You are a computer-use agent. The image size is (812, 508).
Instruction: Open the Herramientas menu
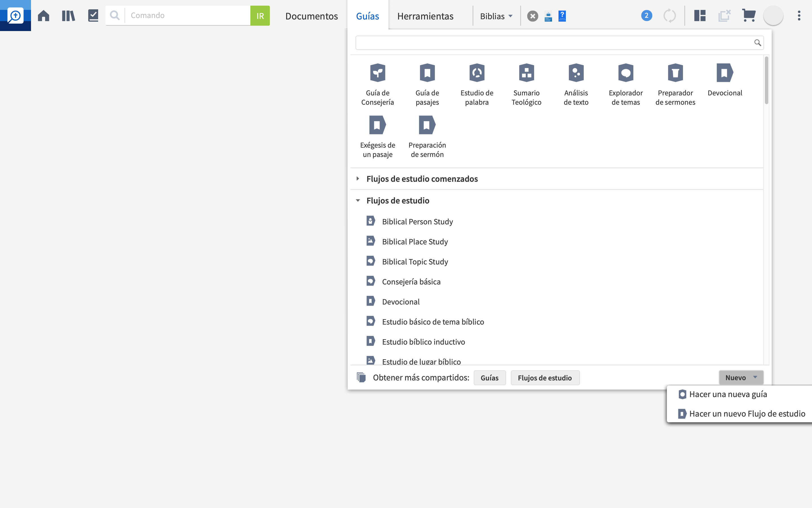[x=425, y=16]
